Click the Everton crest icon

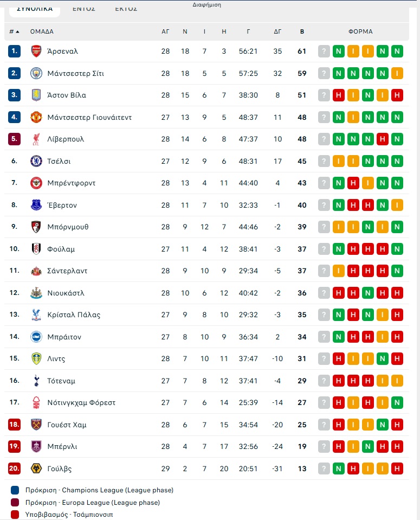click(x=36, y=205)
